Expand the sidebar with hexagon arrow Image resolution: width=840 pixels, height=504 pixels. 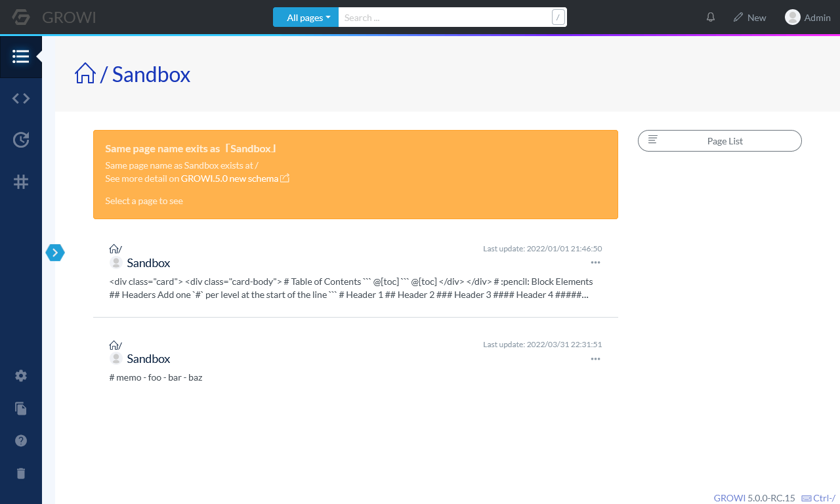55,252
